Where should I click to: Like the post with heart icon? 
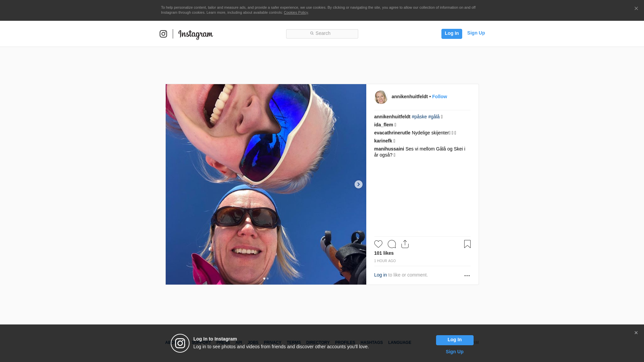click(378, 244)
